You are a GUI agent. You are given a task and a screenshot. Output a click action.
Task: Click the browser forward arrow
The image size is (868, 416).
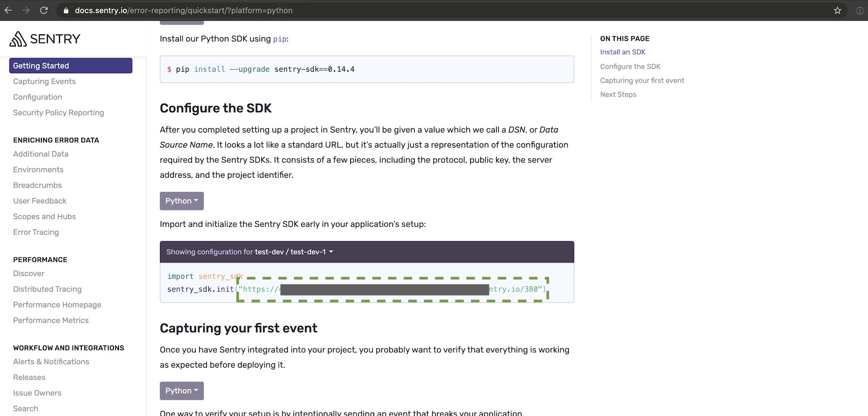(26, 10)
